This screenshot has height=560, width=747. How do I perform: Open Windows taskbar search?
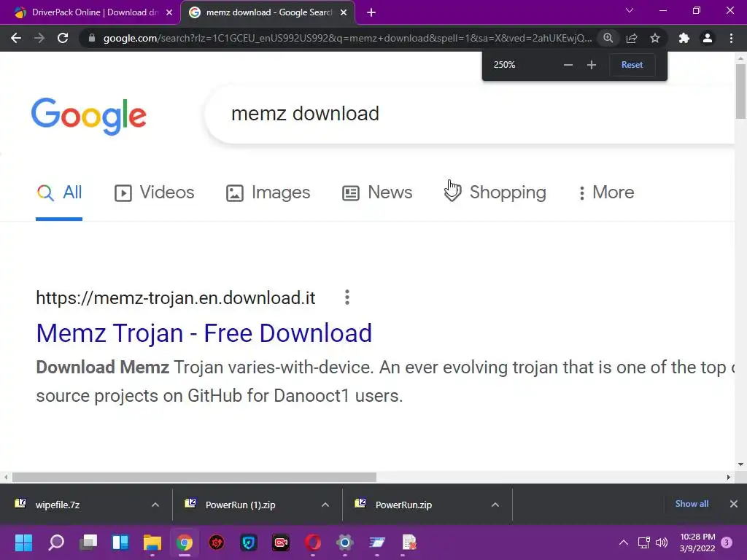point(56,542)
